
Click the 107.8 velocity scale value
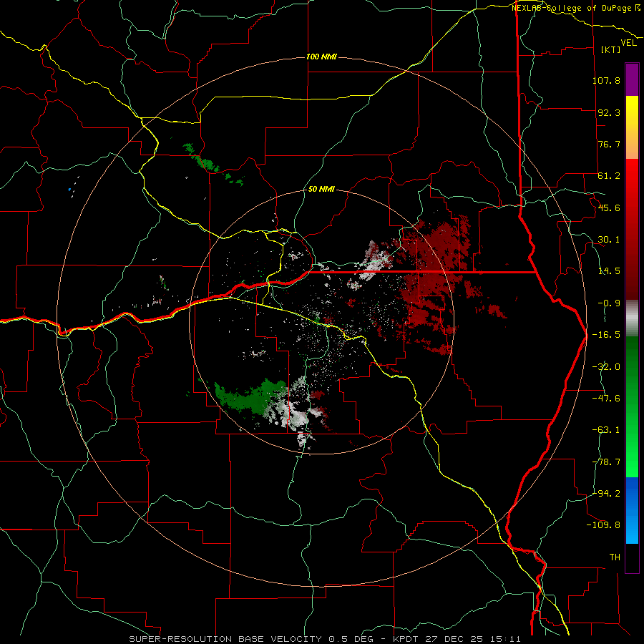click(606, 80)
